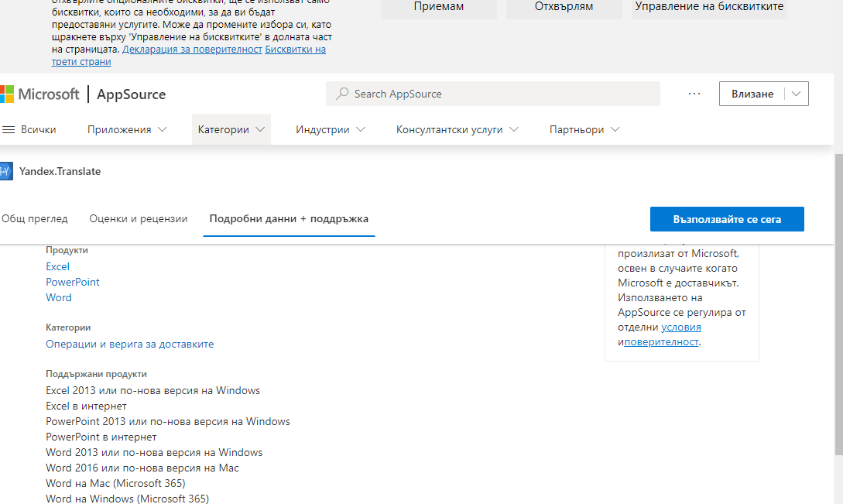Click 'Excel 2013 или по-нова версия на Windows'
This screenshot has height=504, width=843.
[152, 390]
